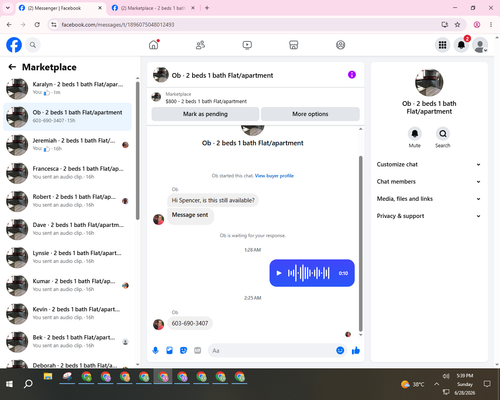The image size is (500, 400).
Task: Expand Privacy & support section
Action: click(429, 216)
